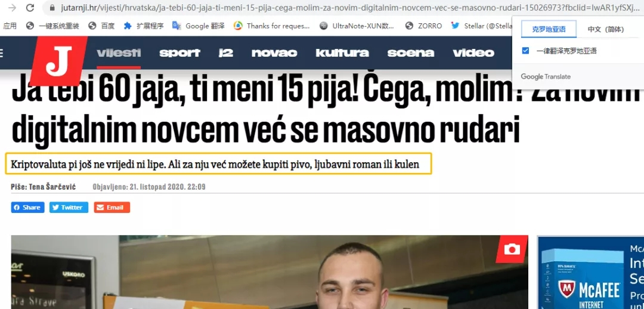Switch to the 中文（简体）translation tab
This screenshot has height=309, width=644.
[x=606, y=29]
